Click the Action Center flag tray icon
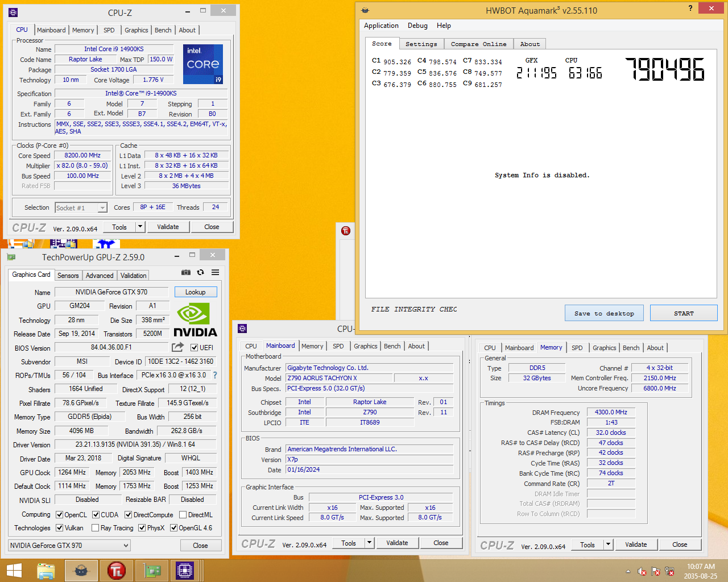Screen dimensions: 728x582 (655, 571)
